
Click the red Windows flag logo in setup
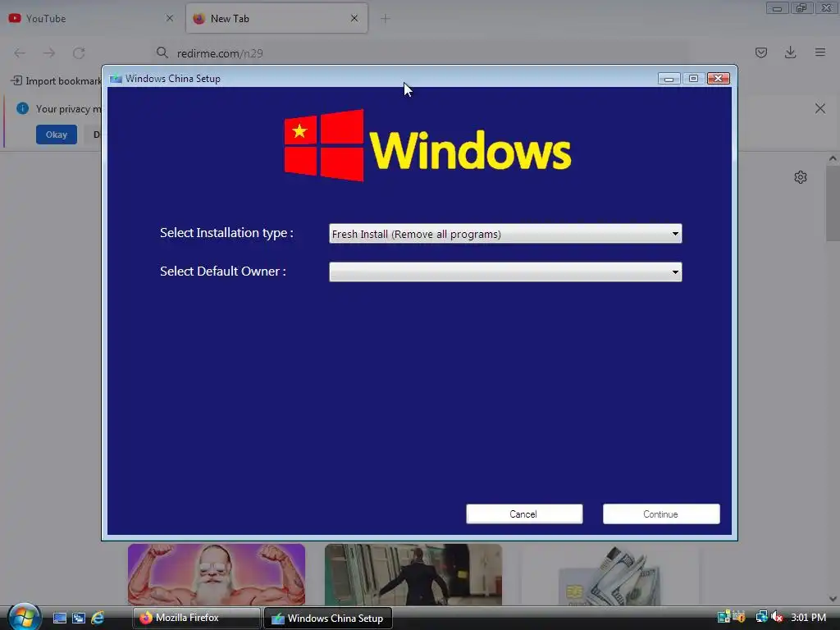point(324,146)
